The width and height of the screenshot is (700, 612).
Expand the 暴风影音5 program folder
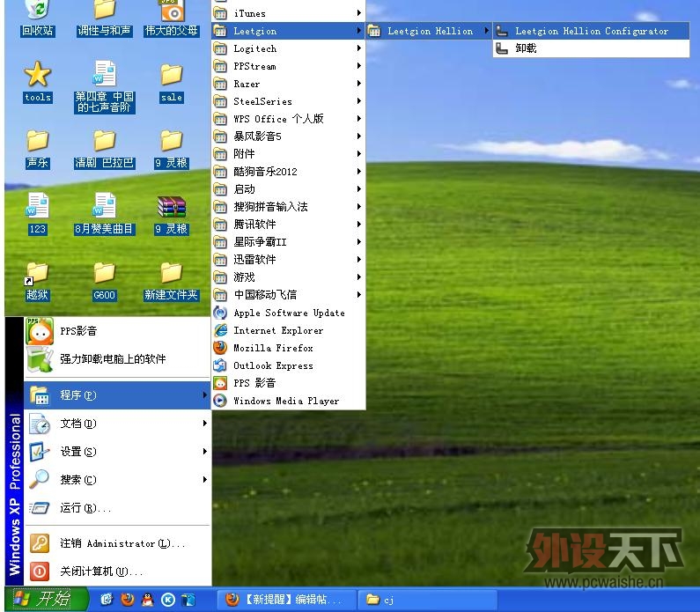pos(289,136)
